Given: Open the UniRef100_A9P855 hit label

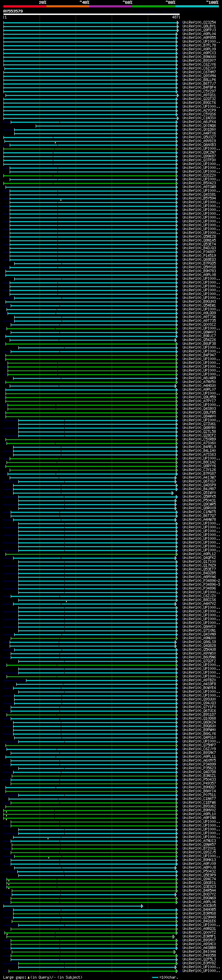Looking at the screenshot, I should pos(199,38).
